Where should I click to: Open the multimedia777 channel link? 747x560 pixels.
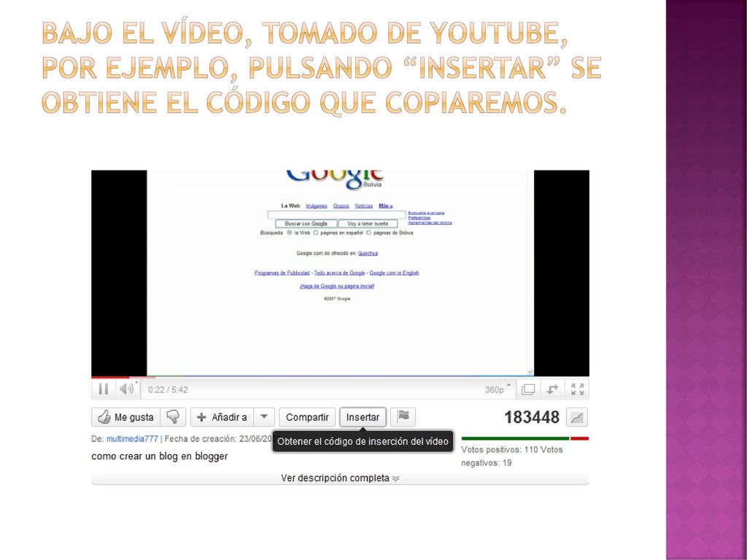point(132,438)
